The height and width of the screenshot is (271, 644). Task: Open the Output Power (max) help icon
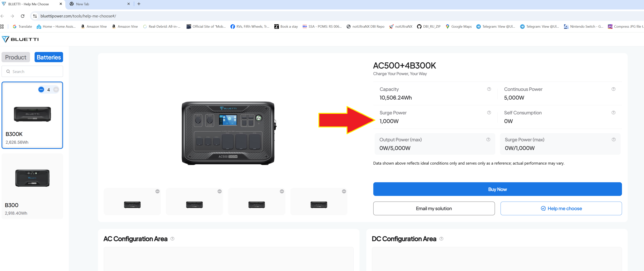tap(488, 140)
